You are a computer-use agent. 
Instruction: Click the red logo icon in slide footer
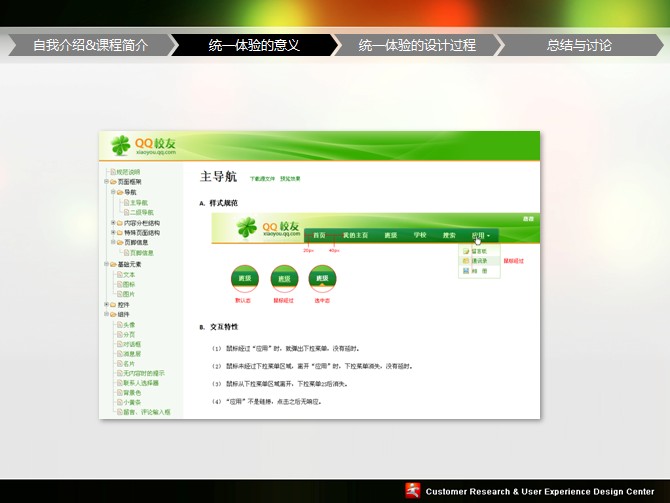(413, 491)
